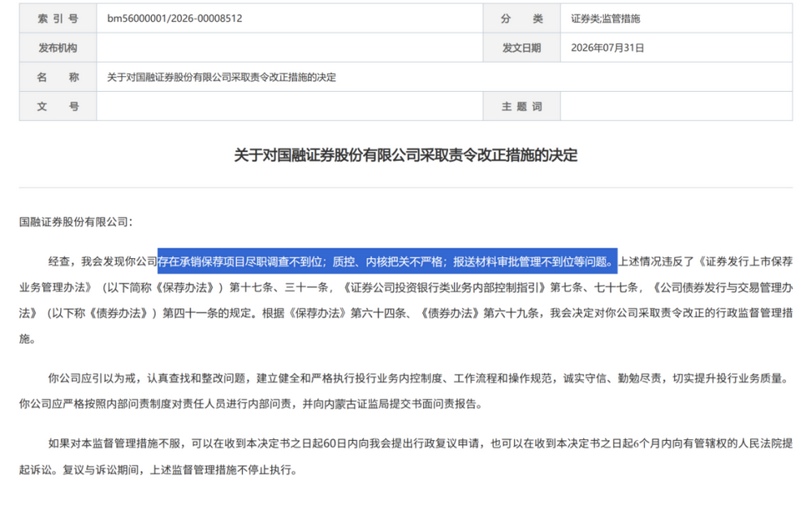Click the 文号 label cell
This screenshot has height=506, width=812.
(x=58, y=106)
